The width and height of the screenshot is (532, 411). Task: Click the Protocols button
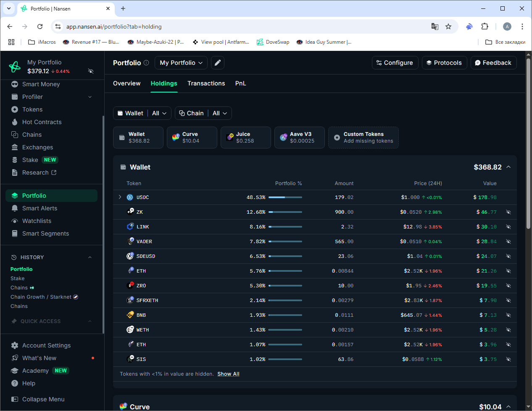pyautogui.click(x=444, y=63)
